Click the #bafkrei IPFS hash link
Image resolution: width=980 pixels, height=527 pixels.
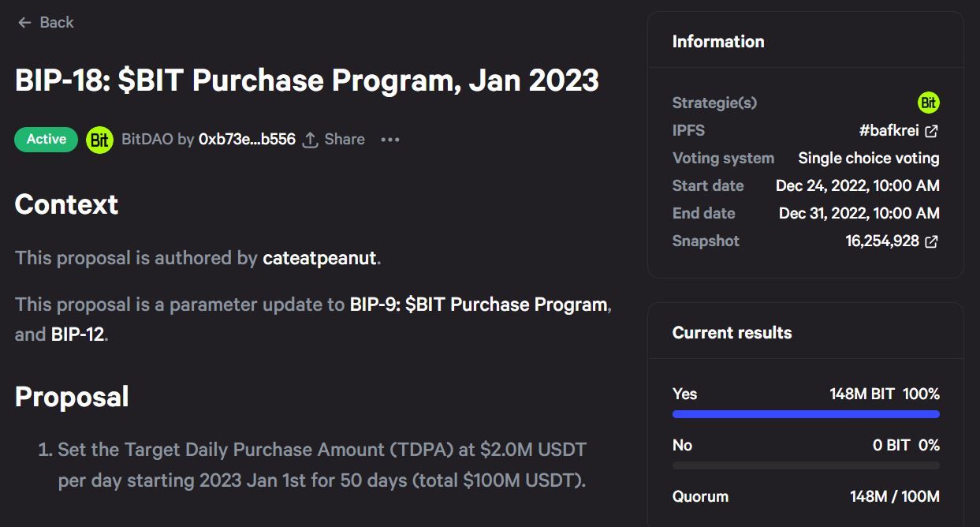pyautogui.click(x=889, y=131)
